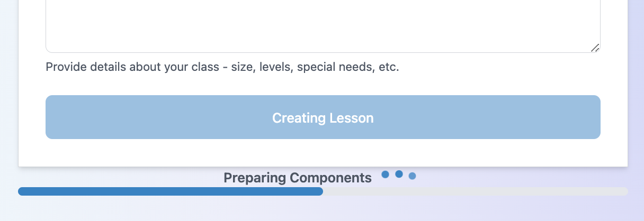Click the right end of the progress track

[625, 191]
